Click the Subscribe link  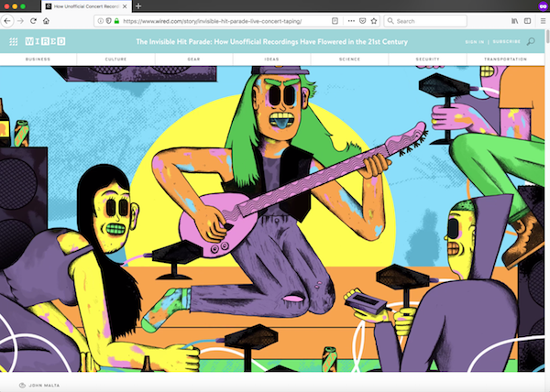[x=505, y=42]
